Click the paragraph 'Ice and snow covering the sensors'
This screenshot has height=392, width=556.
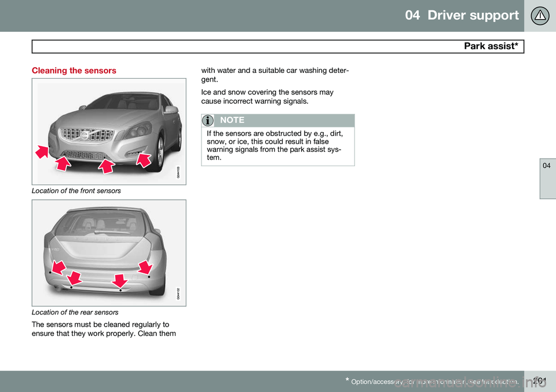tap(268, 96)
